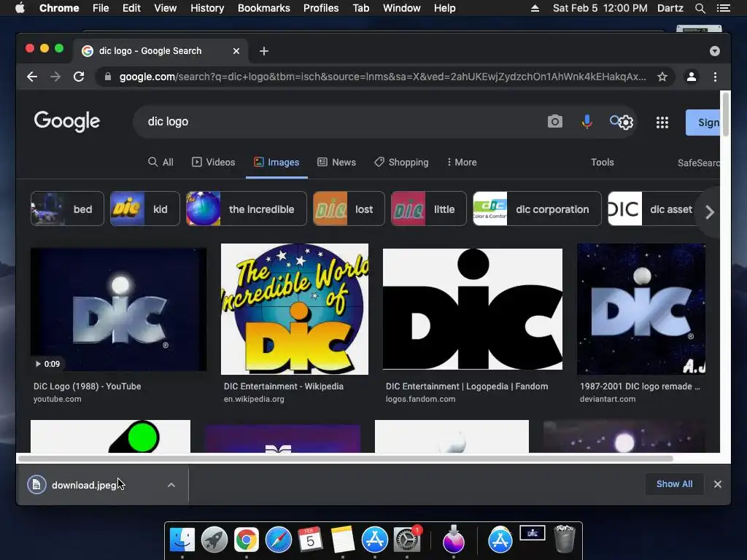Open the black DiC Logopedia thumbnail

(x=473, y=309)
